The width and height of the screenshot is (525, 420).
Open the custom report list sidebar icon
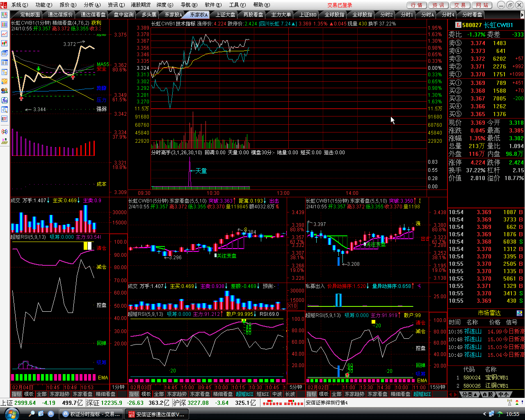pos(5,15)
